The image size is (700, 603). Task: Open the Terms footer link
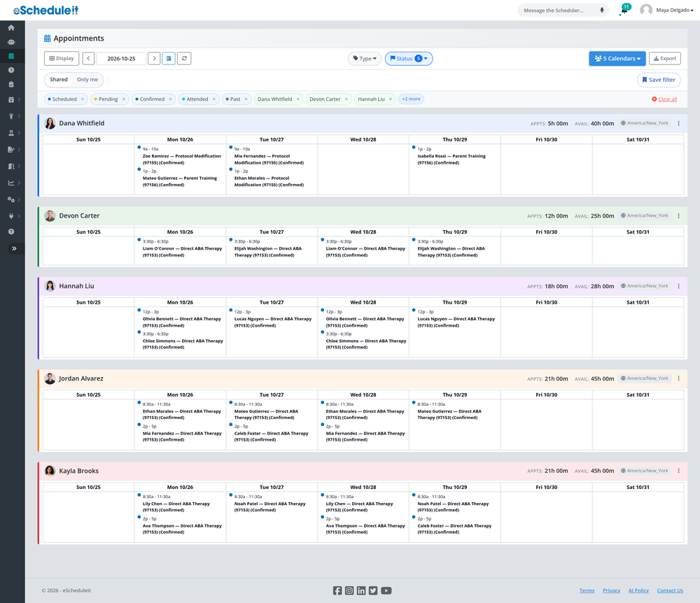click(587, 590)
